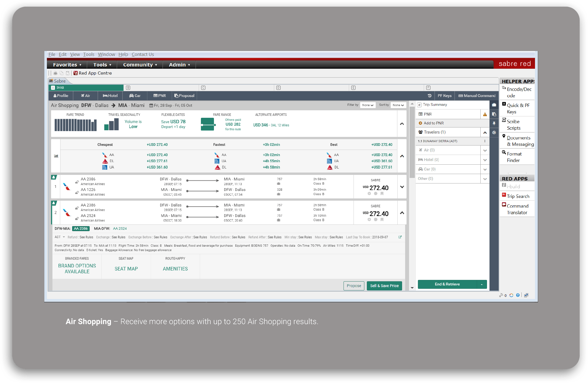Click the blue help question icon in status bar
Screen dimensions: 588x383
coord(518,295)
